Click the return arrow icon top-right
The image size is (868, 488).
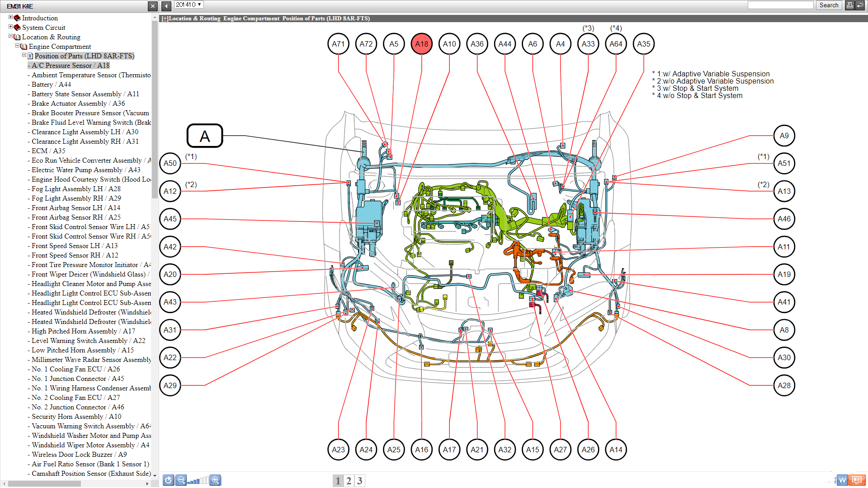(860, 5)
